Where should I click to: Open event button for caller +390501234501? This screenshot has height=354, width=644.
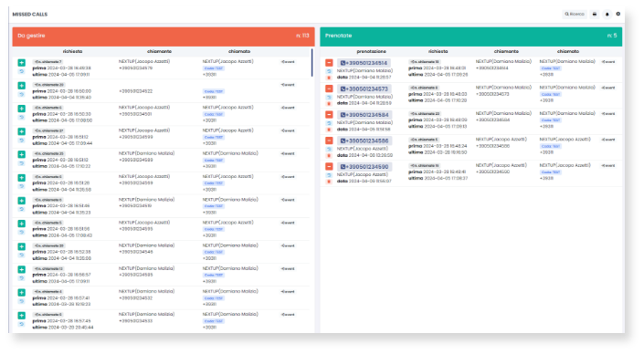click(288, 108)
